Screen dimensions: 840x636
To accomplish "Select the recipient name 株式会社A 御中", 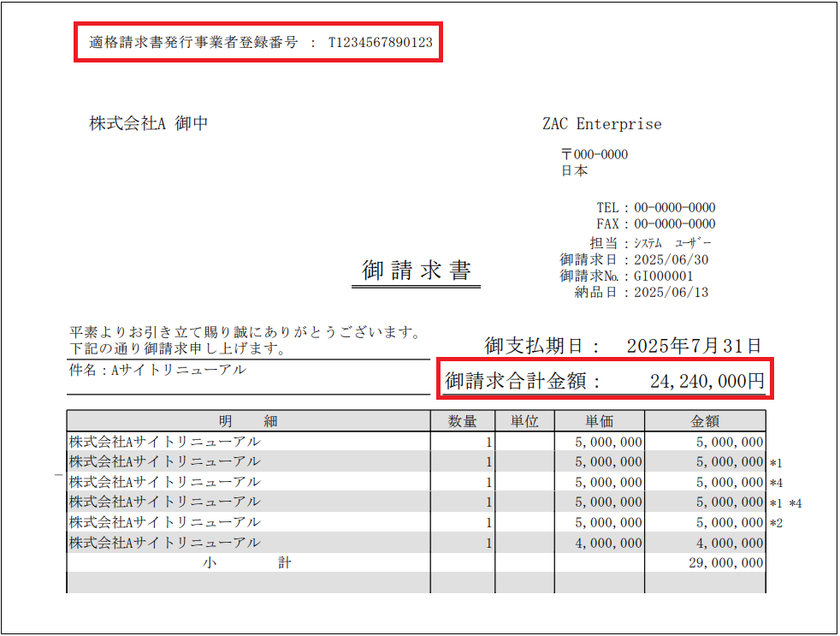I will click(149, 123).
